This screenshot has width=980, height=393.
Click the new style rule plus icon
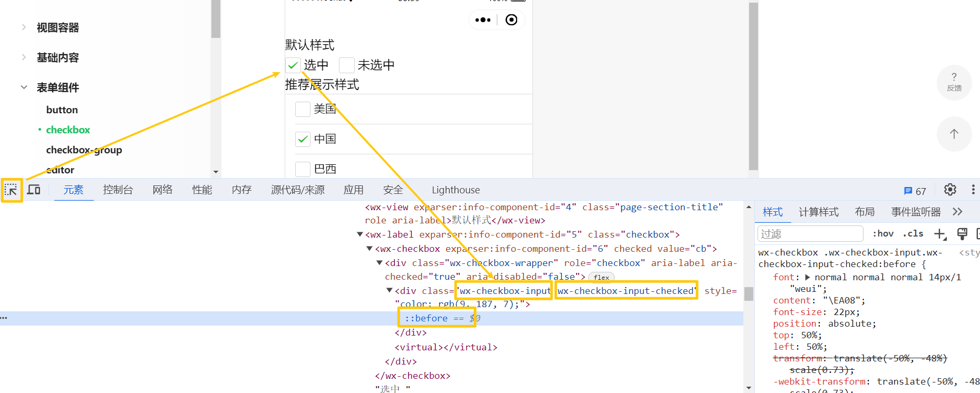940,234
